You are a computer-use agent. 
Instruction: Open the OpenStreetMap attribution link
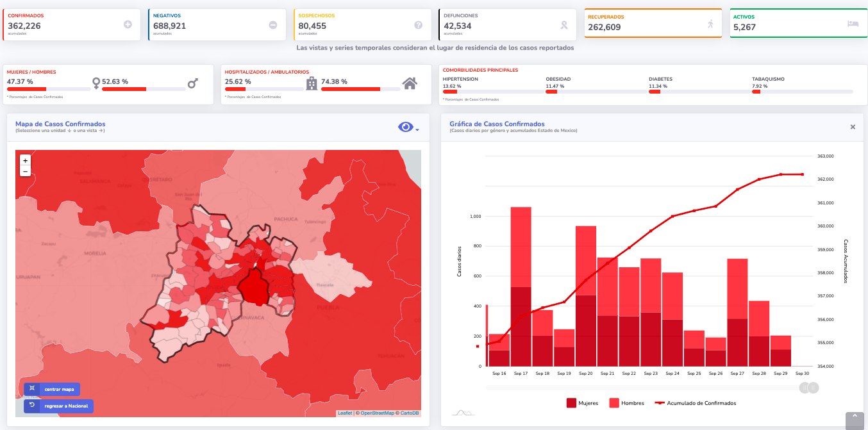pyautogui.click(x=377, y=413)
